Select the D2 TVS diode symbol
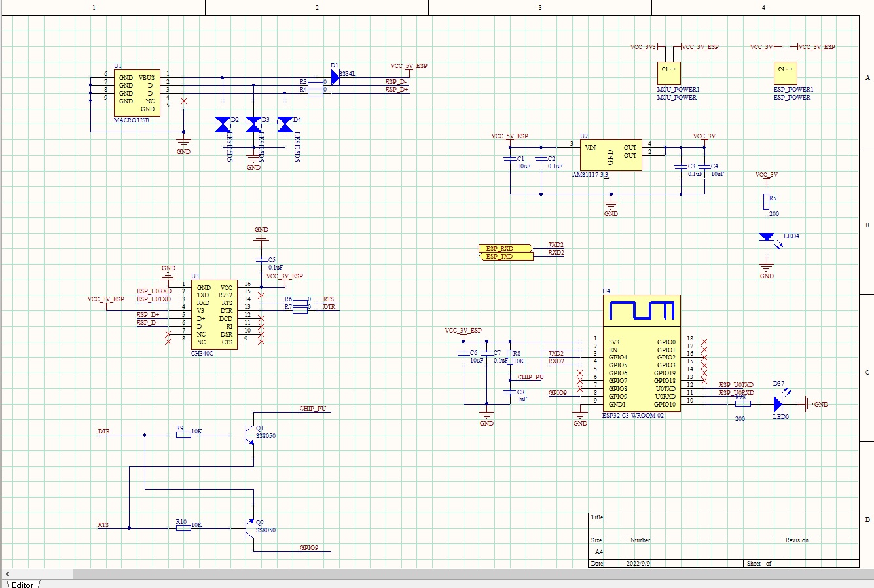 223,124
